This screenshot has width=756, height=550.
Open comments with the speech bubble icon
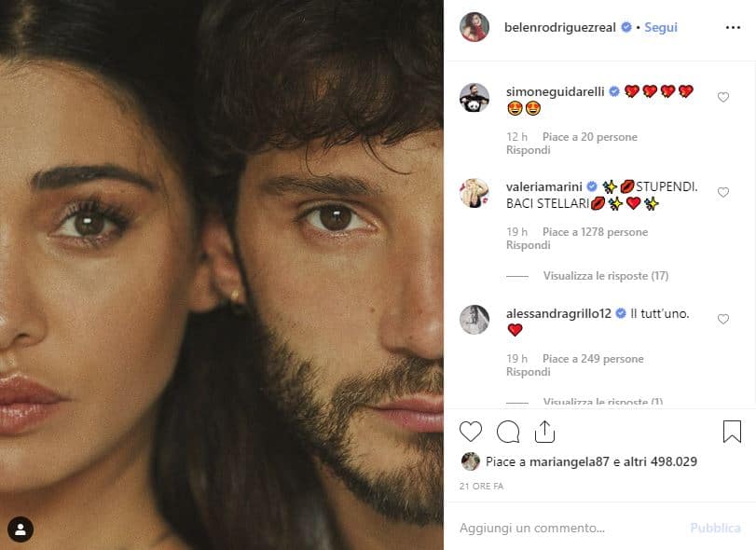tap(506, 432)
